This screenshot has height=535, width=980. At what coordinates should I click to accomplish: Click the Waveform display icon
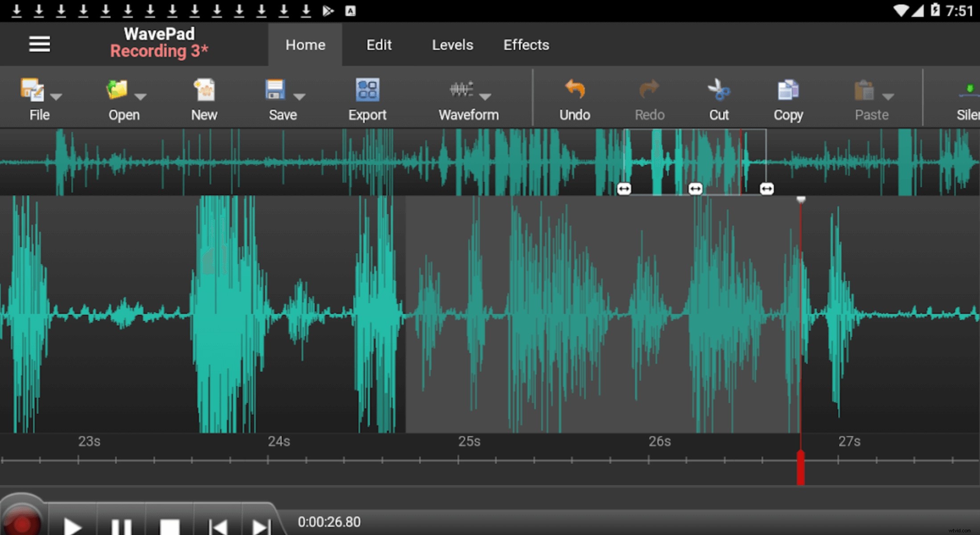[x=461, y=89]
